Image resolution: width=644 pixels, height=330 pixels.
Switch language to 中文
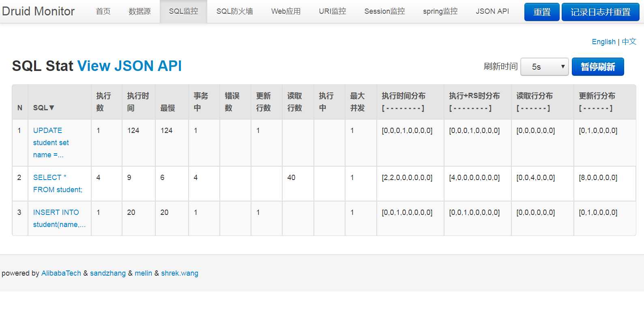pyautogui.click(x=629, y=42)
